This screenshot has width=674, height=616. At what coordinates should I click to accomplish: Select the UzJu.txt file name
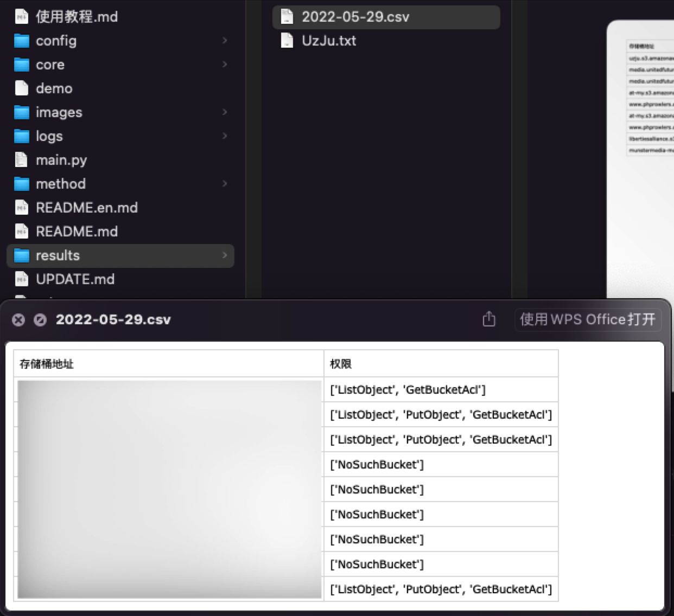[329, 41]
